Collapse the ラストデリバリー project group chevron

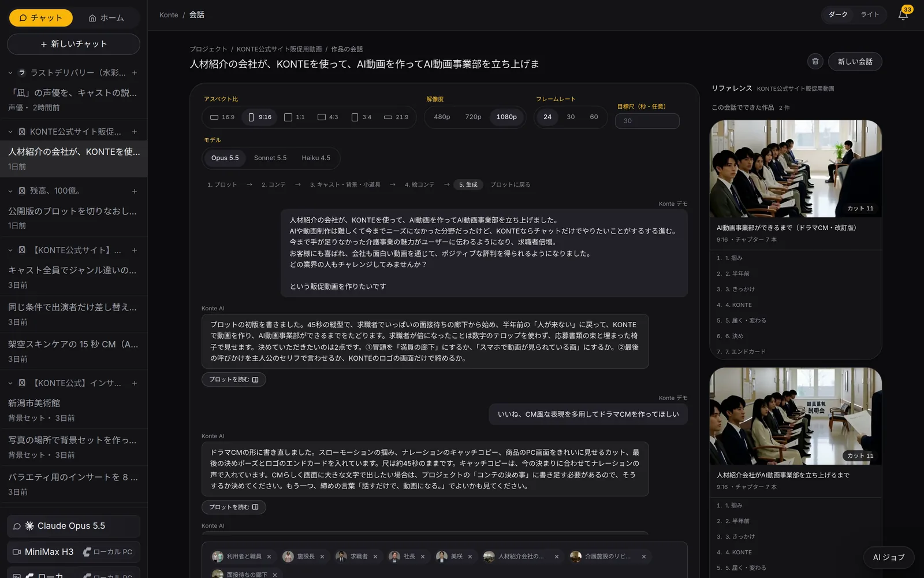click(10, 73)
